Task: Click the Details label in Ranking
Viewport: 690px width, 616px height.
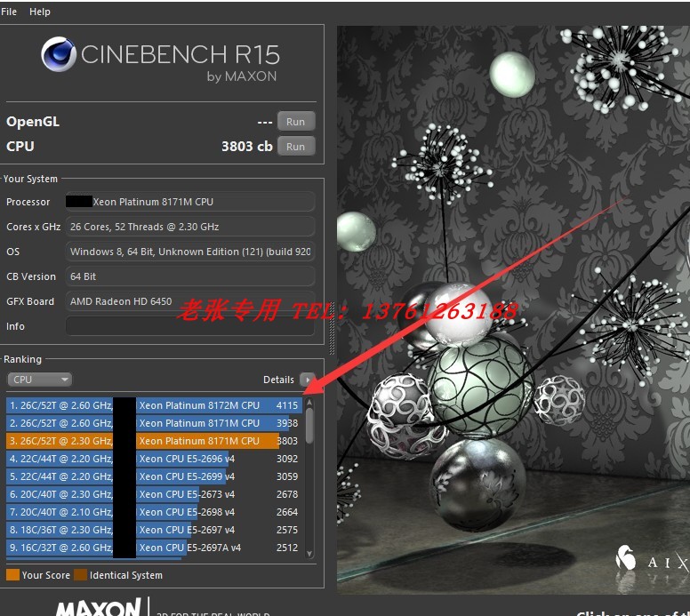Action: [278, 380]
